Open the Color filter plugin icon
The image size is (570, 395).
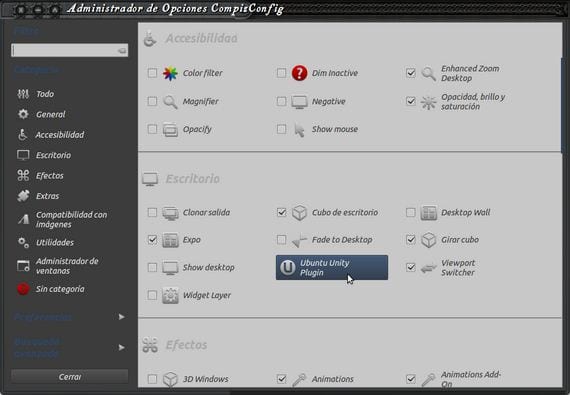point(170,73)
